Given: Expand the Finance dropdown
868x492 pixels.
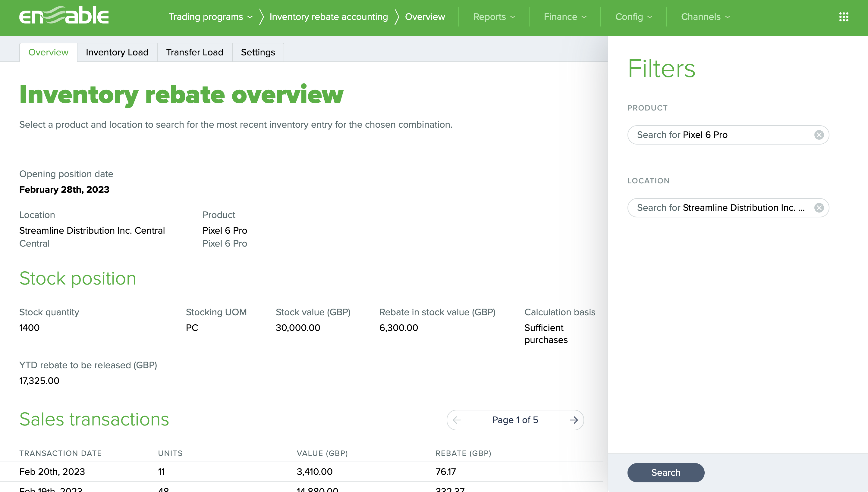Looking at the screenshot, I should 565,17.
